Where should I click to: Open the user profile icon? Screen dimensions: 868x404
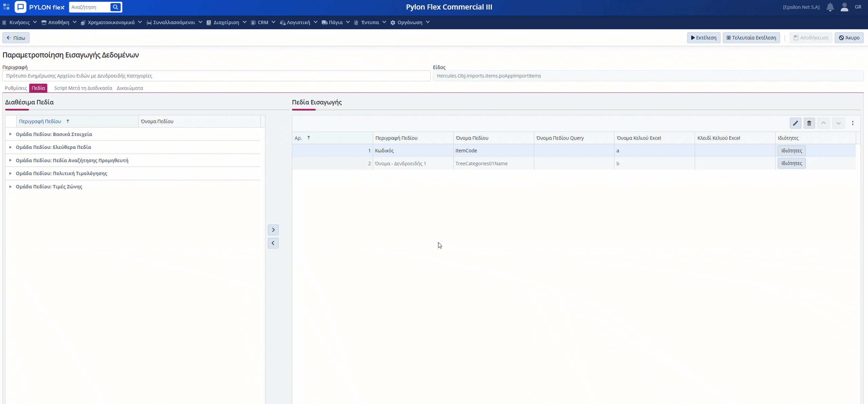click(x=844, y=7)
